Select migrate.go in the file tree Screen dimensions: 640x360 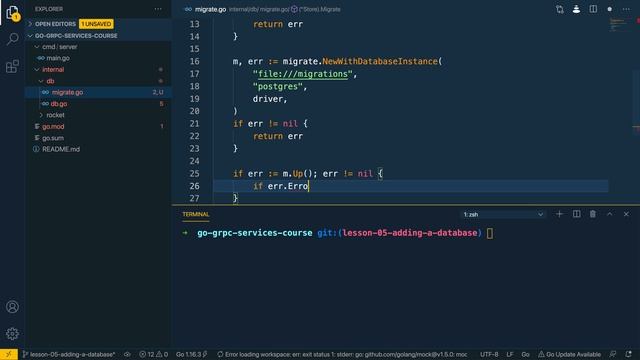tap(98, 92)
